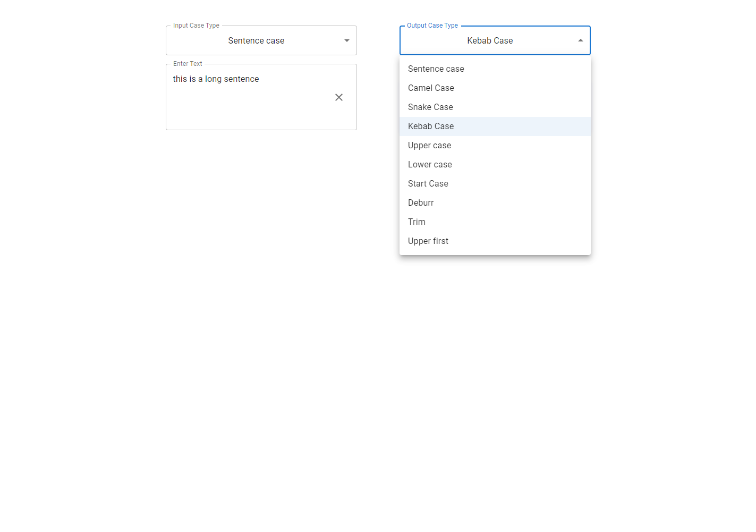
Task: Click the clear text X icon
Action: point(339,97)
